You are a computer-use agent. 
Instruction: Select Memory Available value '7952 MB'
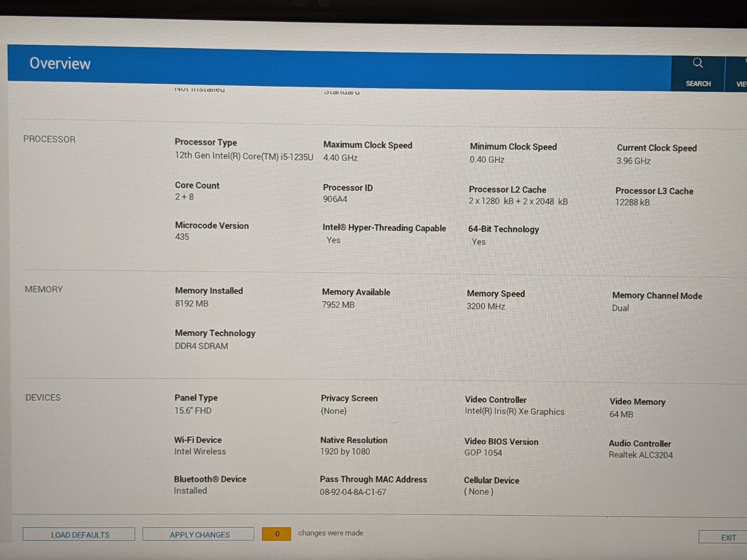click(x=338, y=305)
